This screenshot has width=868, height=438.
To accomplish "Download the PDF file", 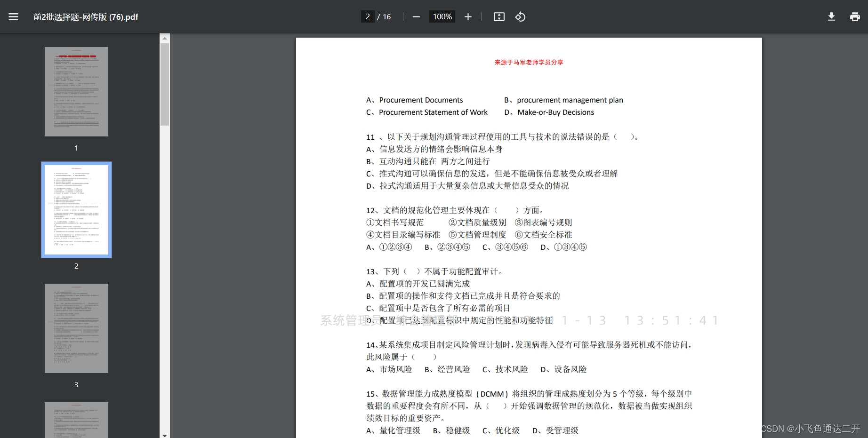I will click(831, 16).
